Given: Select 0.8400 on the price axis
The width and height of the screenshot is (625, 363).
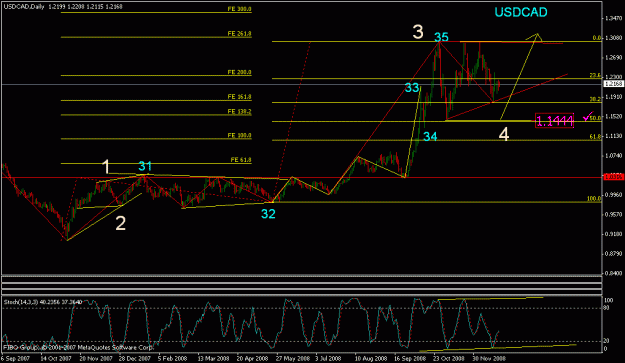Looking at the screenshot, I should point(614,273).
